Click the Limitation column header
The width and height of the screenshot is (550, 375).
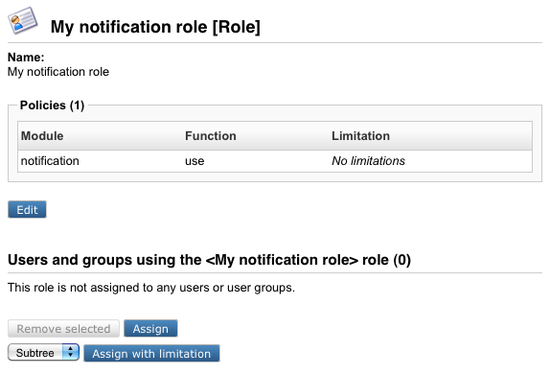pos(361,136)
